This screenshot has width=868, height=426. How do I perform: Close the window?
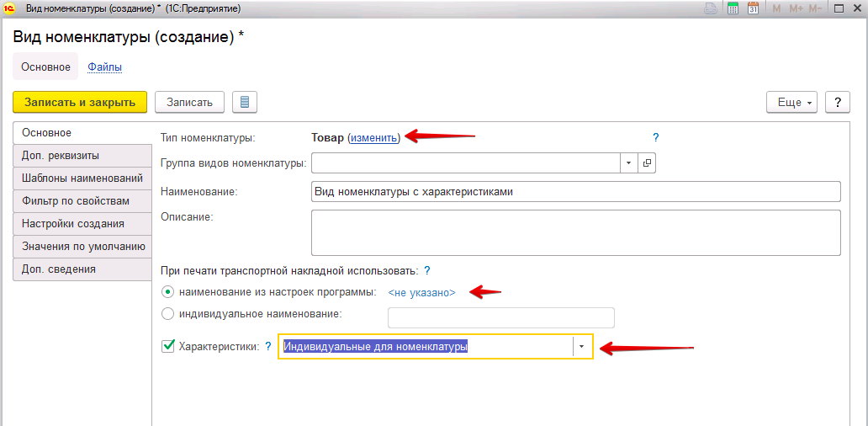point(857,9)
